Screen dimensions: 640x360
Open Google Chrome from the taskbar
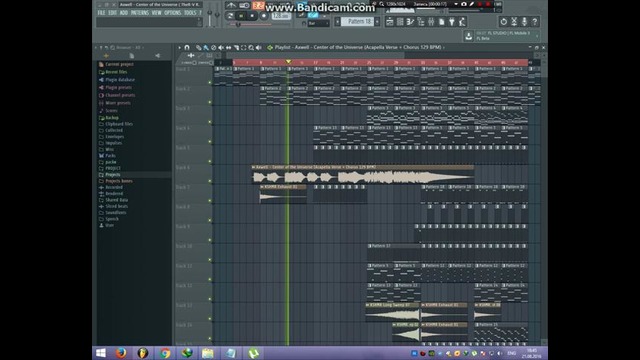click(x=165, y=353)
